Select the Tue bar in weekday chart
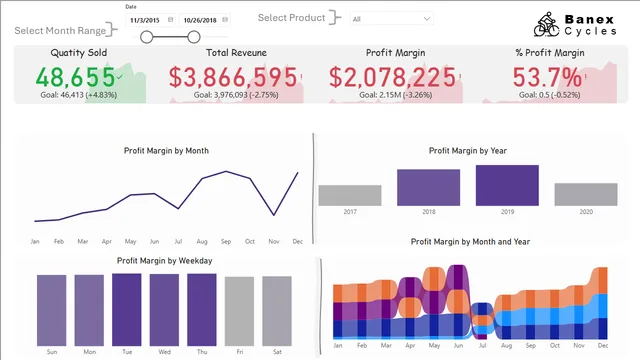640x360 pixels. (127, 310)
